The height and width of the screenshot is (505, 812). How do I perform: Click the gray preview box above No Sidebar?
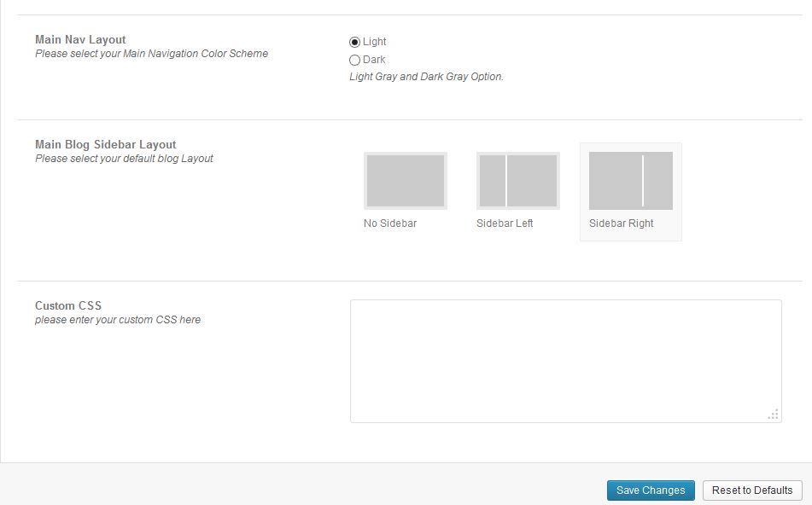point(405,180)
